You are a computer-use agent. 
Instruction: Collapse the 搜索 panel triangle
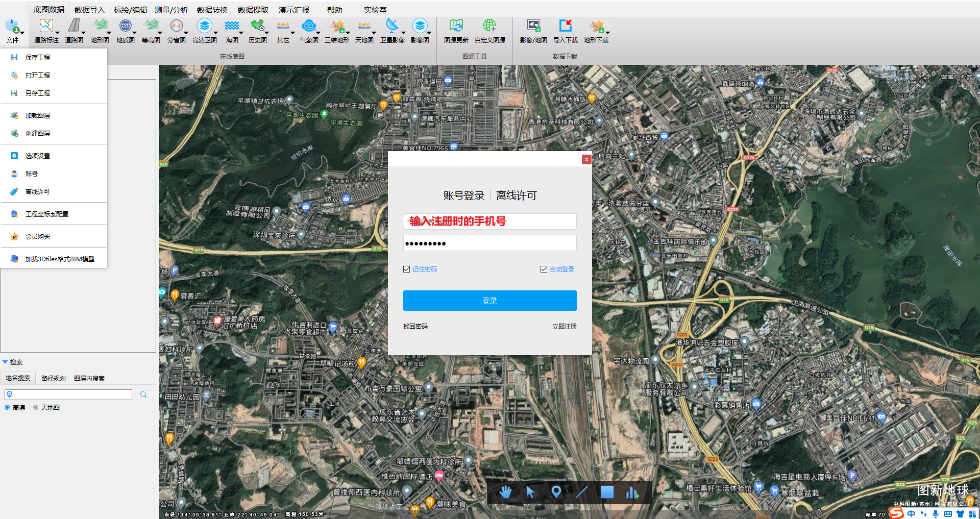pos(5,362)
